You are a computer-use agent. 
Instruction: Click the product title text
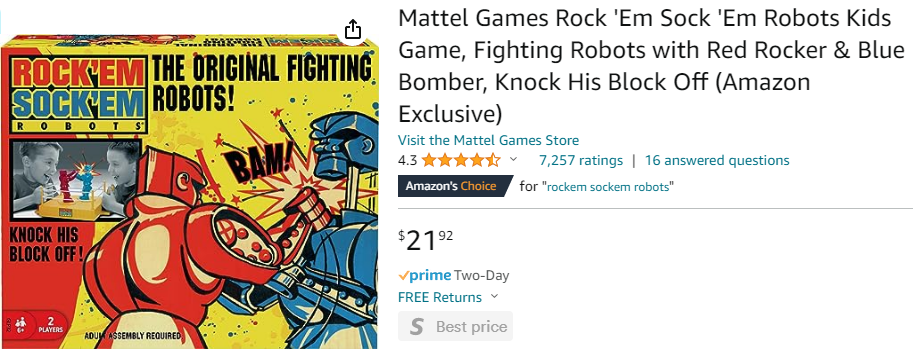[x=651, y=66]
